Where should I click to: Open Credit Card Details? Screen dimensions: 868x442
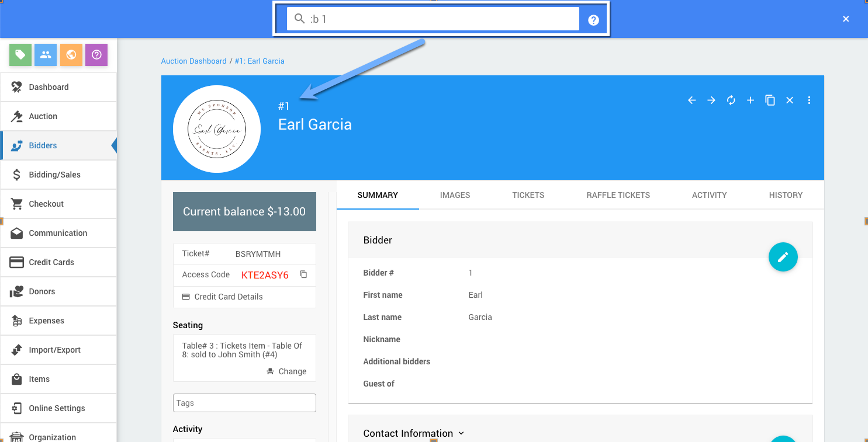click(228, 297)
